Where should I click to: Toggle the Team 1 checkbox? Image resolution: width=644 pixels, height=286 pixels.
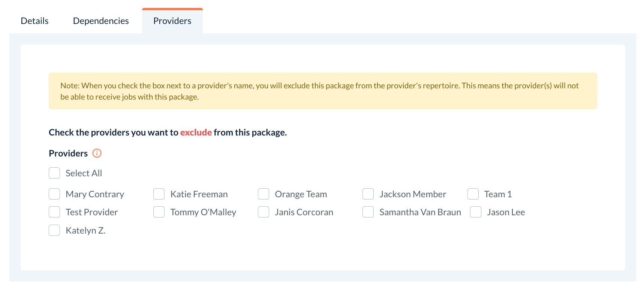click(x=473, y=194)
